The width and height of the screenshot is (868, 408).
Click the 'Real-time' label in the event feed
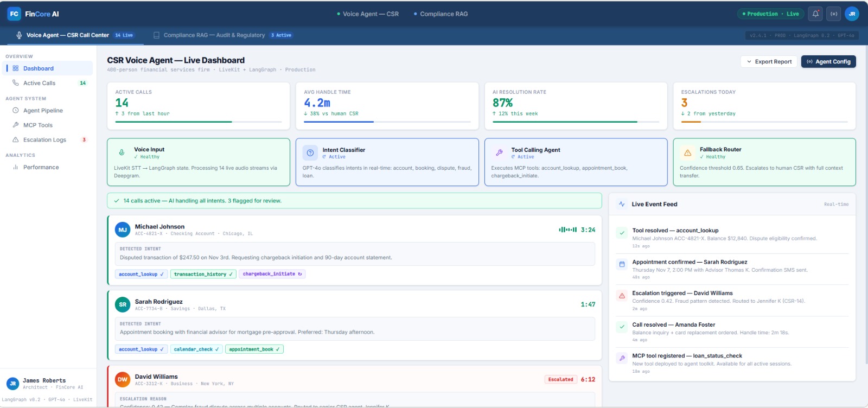click(x=836, y=205)
